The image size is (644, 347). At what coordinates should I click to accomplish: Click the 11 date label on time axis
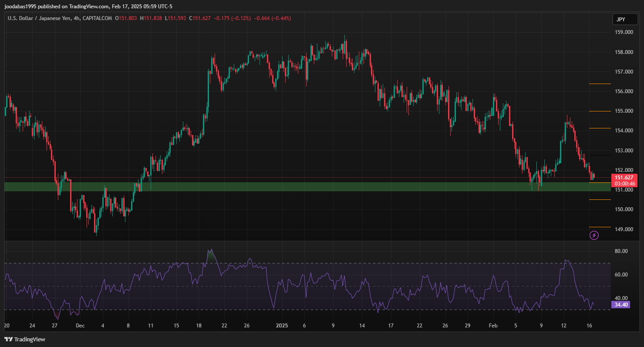point(151,326)
